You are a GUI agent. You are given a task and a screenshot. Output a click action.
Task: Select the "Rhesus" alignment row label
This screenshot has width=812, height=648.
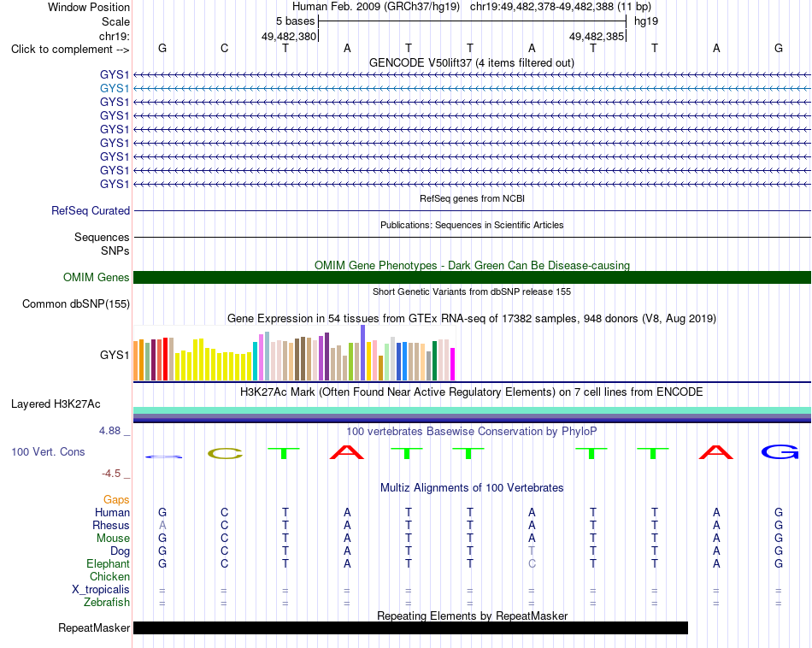[x=111, y=526]
